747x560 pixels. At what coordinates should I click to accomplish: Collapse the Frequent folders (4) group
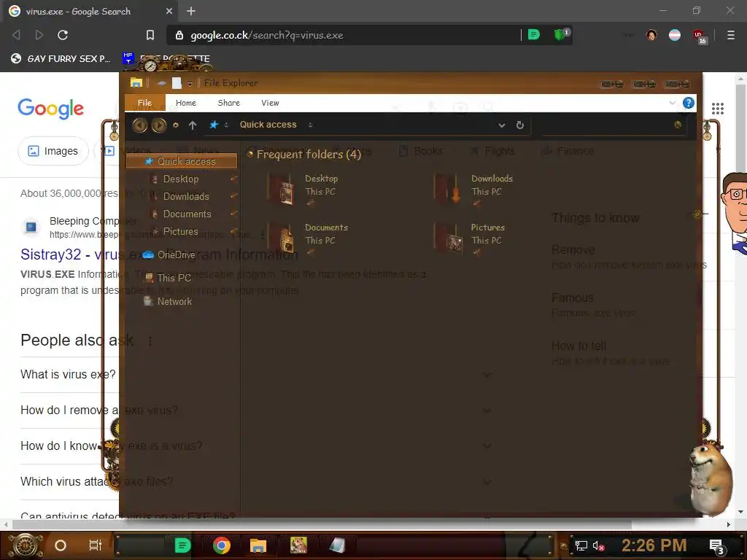coord(249,154)
